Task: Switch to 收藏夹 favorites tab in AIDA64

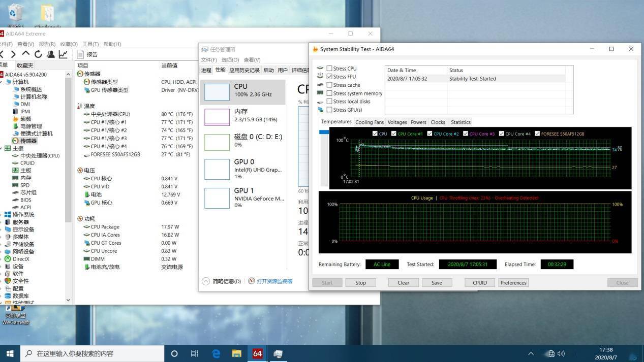Action: coord(25,65)
